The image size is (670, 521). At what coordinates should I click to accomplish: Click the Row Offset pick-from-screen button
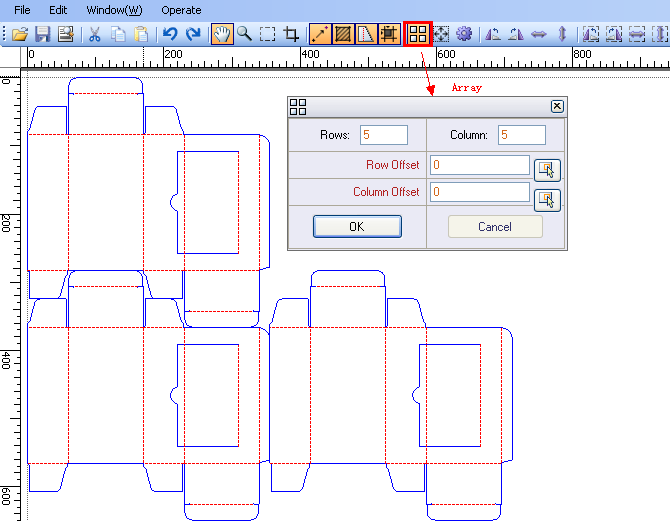[547, 170]
